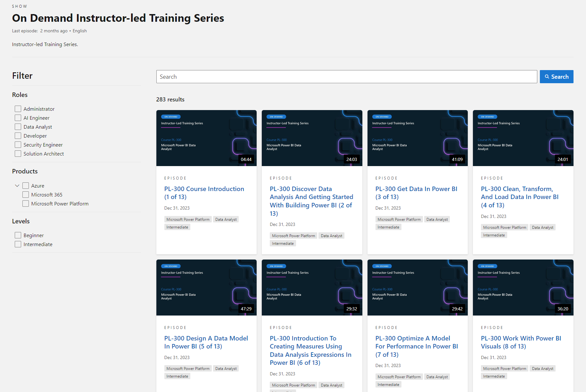Check the Intermediate level filter
This screenshot has height=392, width=586.
[x=18, y=244]
